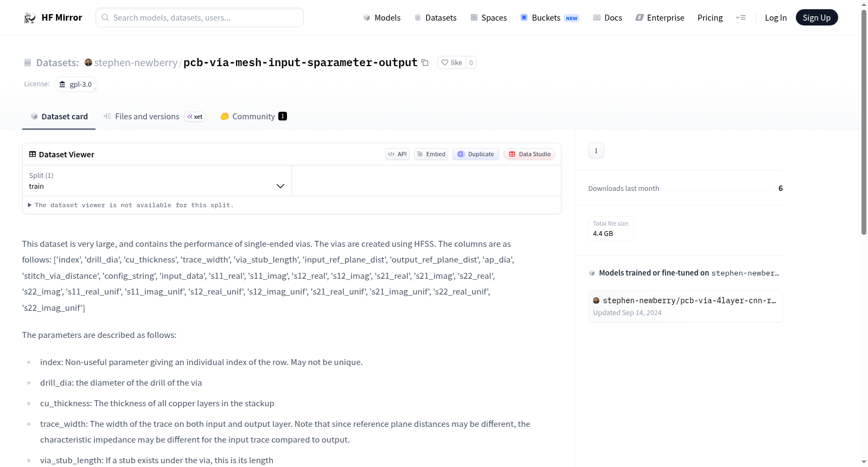Click the API button in Dataset Viewer
Screen dimensions: 868x467
397,154
